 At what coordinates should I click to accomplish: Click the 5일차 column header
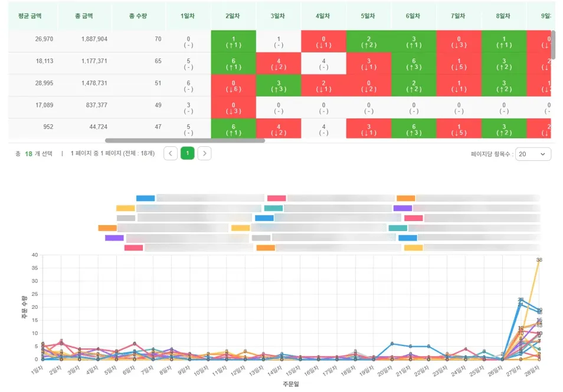[x=368, y=16]
